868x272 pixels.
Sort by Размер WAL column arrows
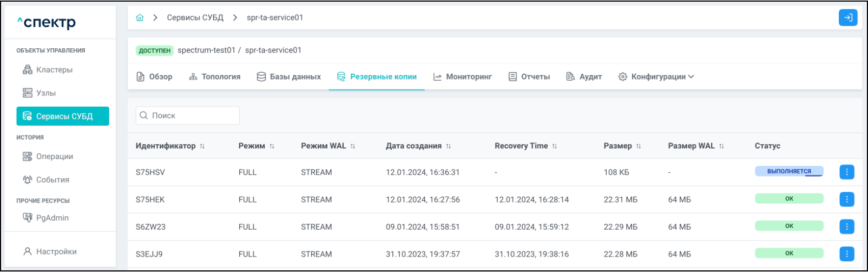pos(721,146)
